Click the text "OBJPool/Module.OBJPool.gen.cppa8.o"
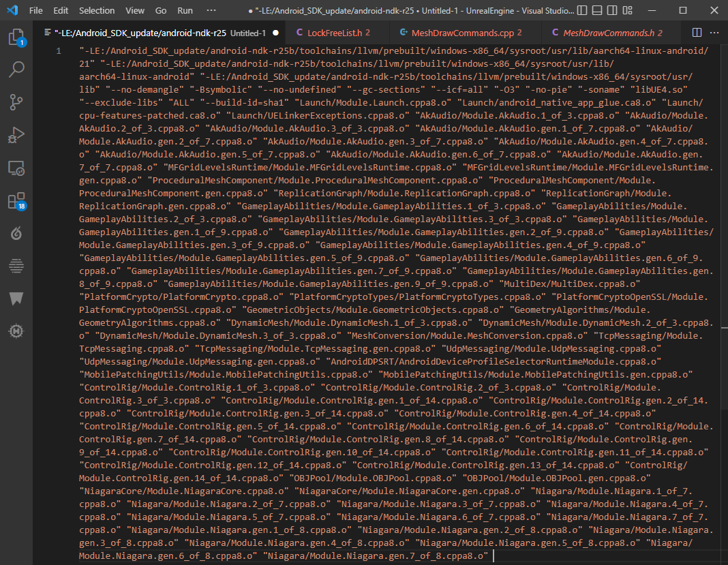This screenshot has height=565, width=728. [x=557, y=478]
